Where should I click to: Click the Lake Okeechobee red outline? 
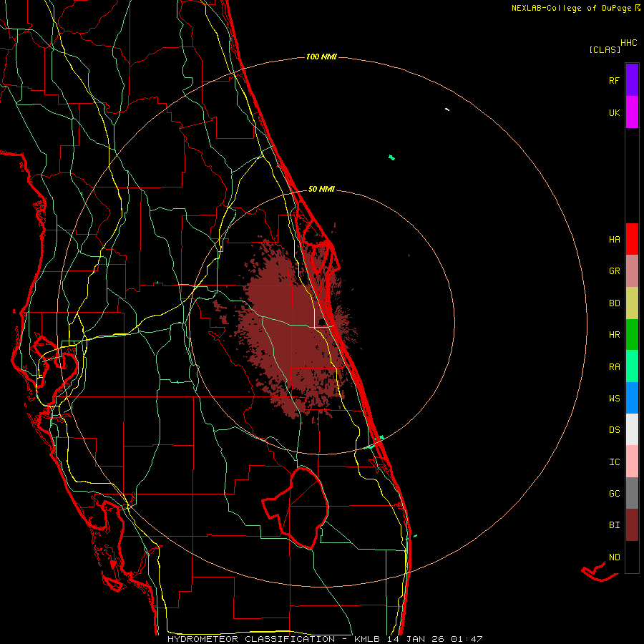296,507
